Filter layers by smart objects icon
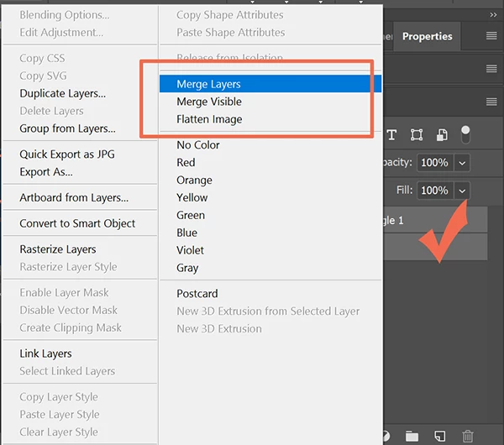The height and width of the screenshot is (445, 504). click(442, 134)
